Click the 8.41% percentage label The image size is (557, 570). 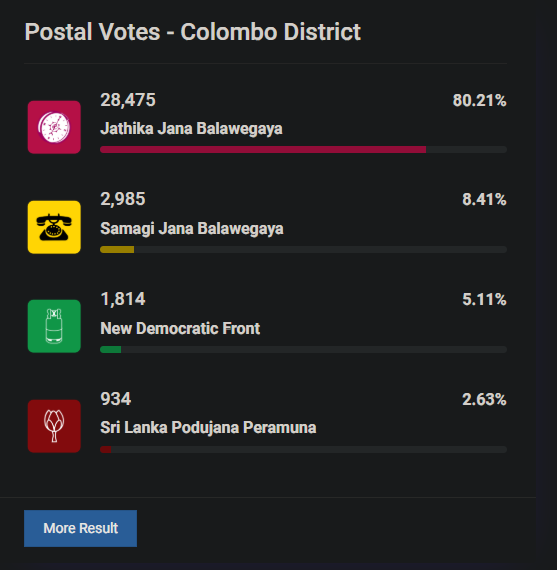click(x=484, y=199)
